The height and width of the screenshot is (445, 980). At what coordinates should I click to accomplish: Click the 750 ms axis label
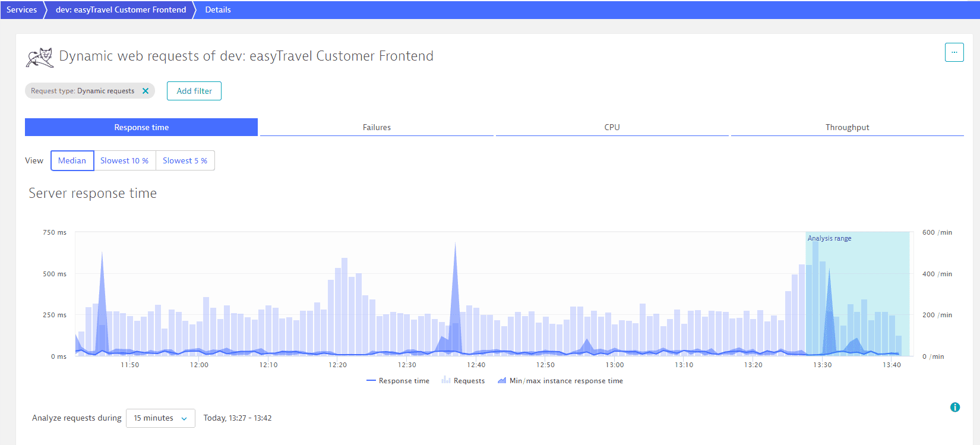pyautogui.click(x=55, y=232)
